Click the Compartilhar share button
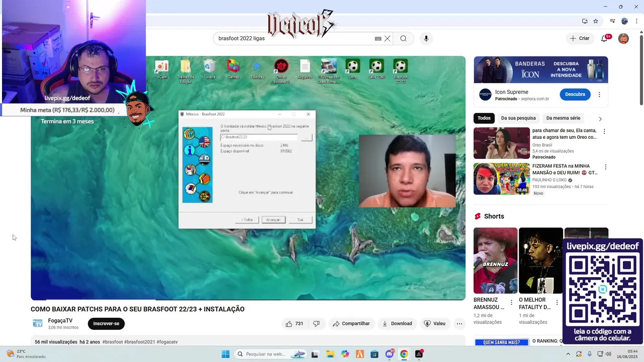 tap(352, 324)
